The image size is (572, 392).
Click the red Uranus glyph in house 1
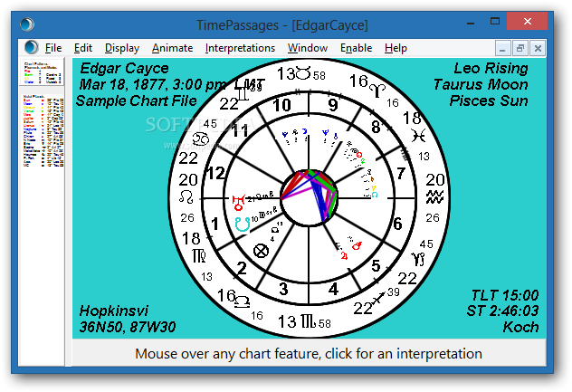click(238, 203)
